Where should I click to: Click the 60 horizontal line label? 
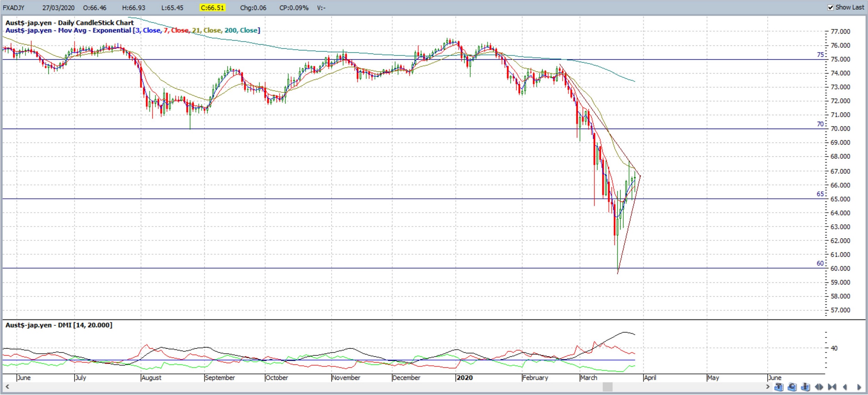tap(820, 263)
